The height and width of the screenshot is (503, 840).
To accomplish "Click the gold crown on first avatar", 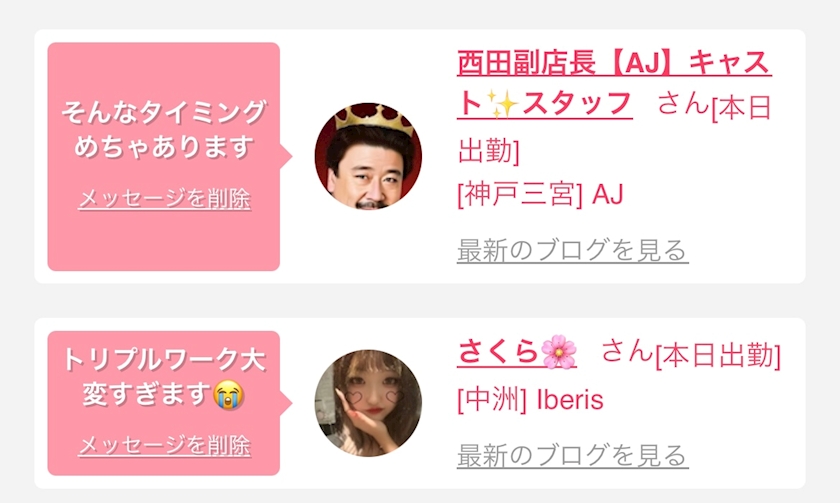I will click(x=373, y=119).
